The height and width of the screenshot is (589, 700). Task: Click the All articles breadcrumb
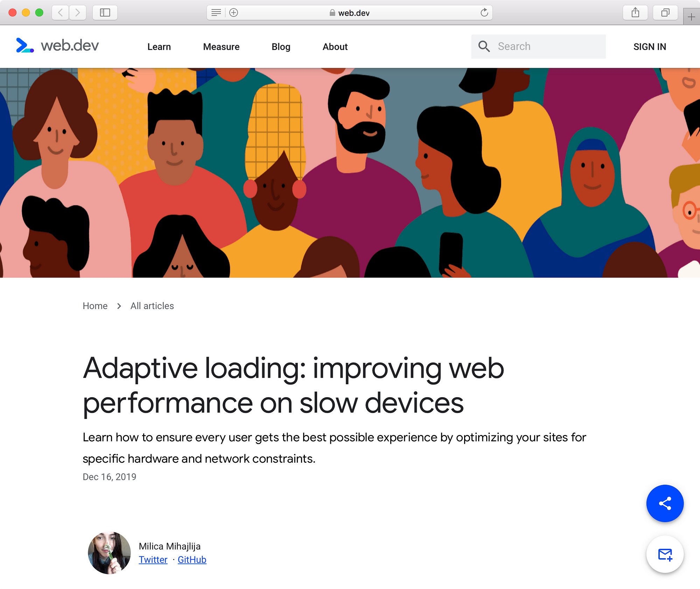click(152, 306)
